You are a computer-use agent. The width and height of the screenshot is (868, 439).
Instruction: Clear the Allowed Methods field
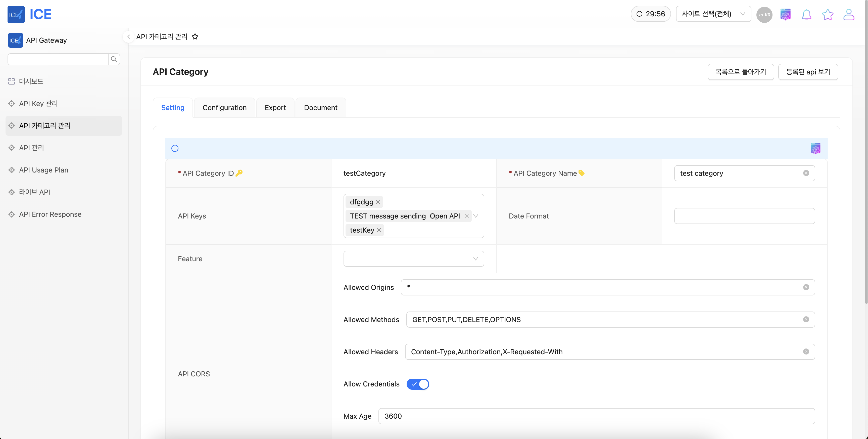click(806, 319)
